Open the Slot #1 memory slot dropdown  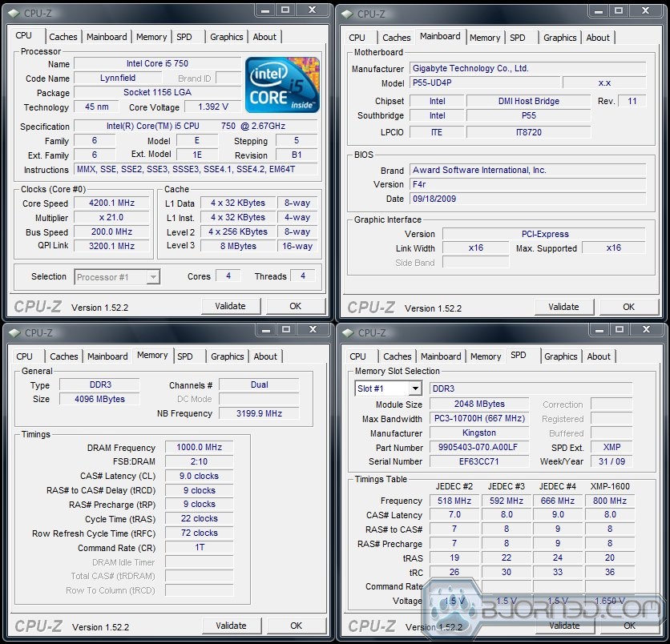click(389, 388)
